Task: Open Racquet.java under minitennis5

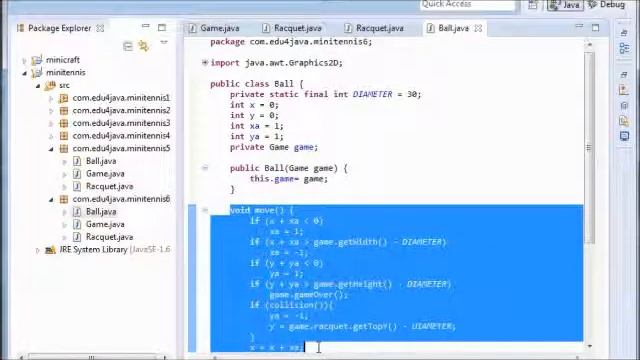Action: (109, 186)
